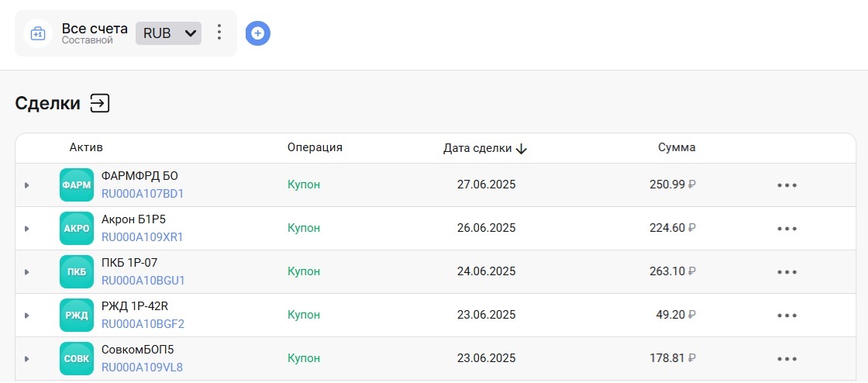Expand the Акрон Б1Р5 row details

pyautogui.click(x=26, y=228)
